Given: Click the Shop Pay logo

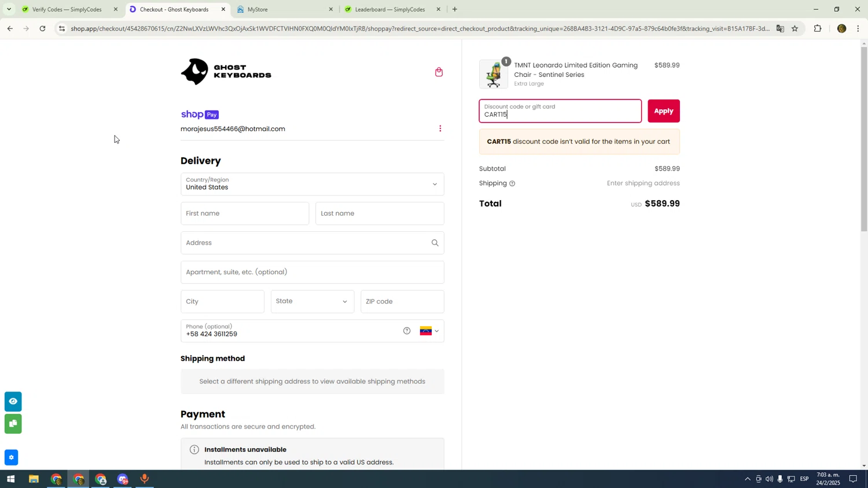Looking at the screenshot, I should pos(200,114).
